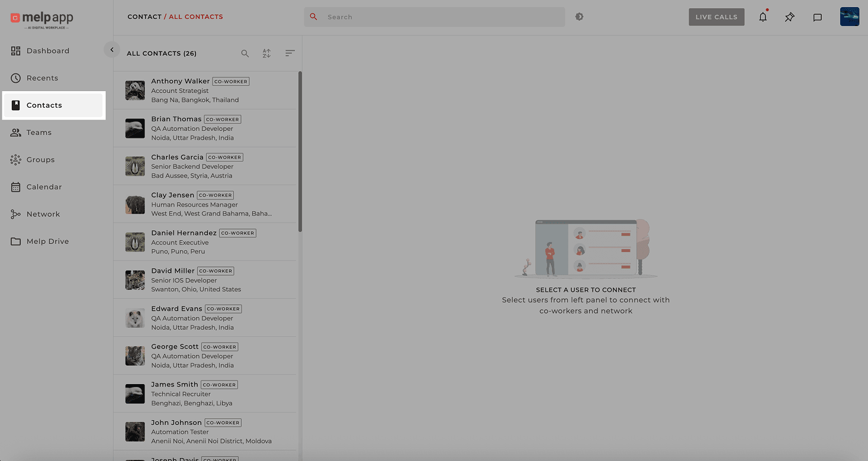
Task: Open Melp Drive
Action: (x=47, y=241)
